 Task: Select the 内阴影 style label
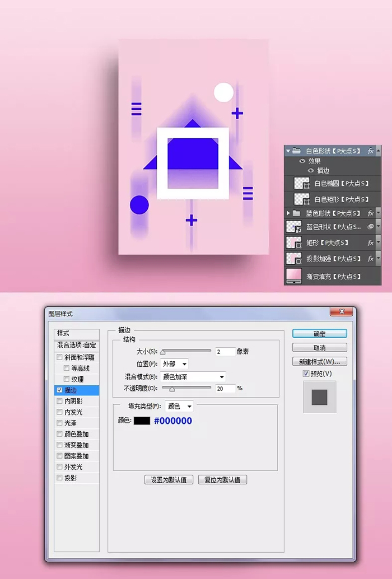point(73,401)
